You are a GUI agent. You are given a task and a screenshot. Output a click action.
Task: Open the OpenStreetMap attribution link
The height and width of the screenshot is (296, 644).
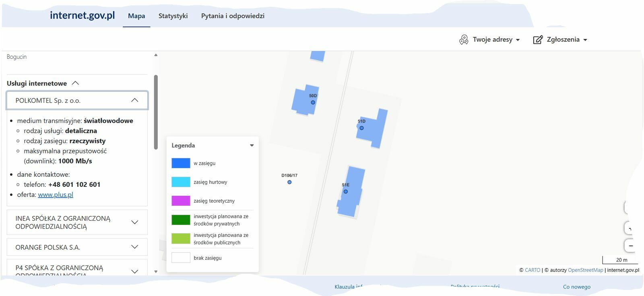[x=585, y=270]
